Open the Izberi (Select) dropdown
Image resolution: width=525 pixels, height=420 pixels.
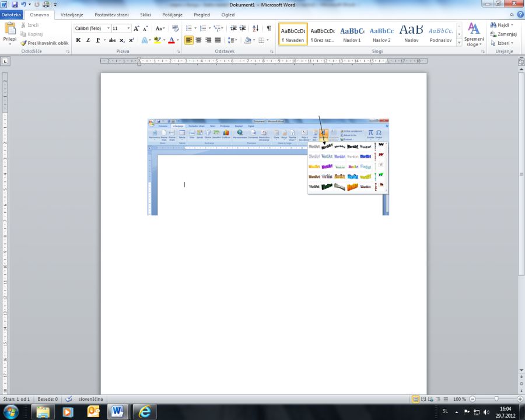502,43
